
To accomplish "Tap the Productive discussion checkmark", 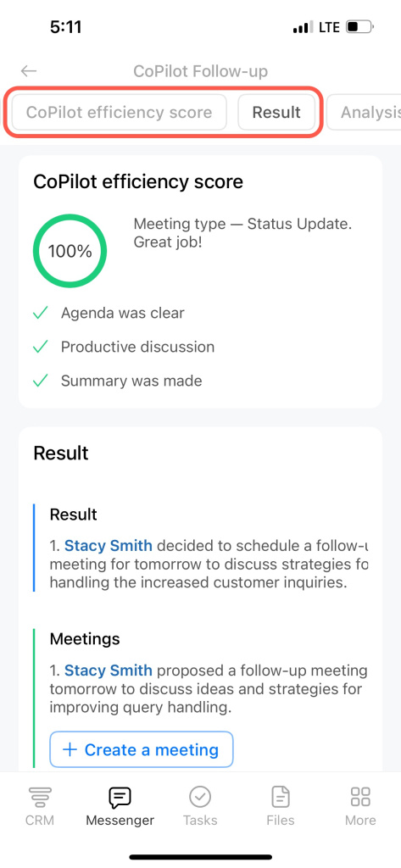I will tap(41, 347).
